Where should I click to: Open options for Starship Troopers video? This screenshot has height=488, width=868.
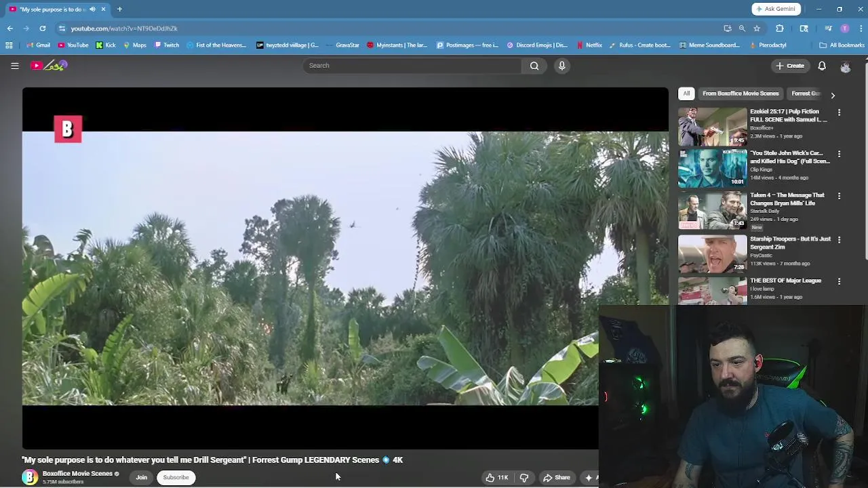pos(839,240)
